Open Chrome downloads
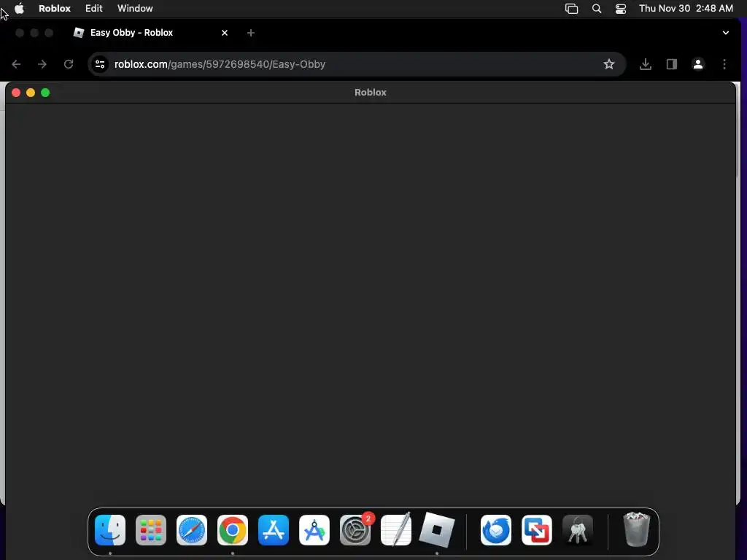747x560 pixels. point(646,64)
